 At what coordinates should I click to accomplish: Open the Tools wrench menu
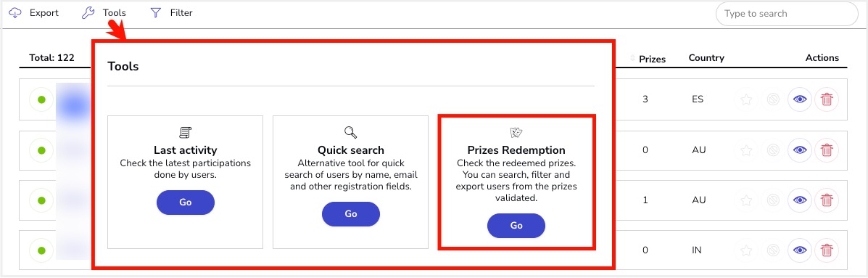click(x=104, y=13)
